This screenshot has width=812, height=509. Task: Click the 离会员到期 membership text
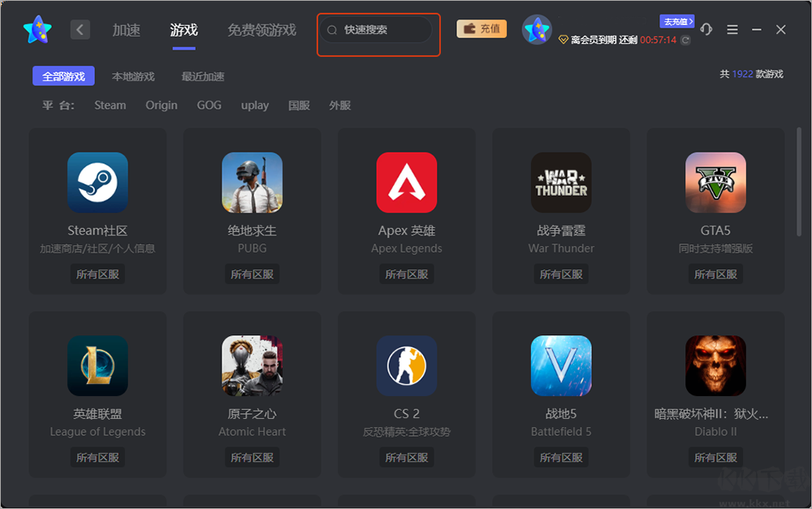[604, 40]
